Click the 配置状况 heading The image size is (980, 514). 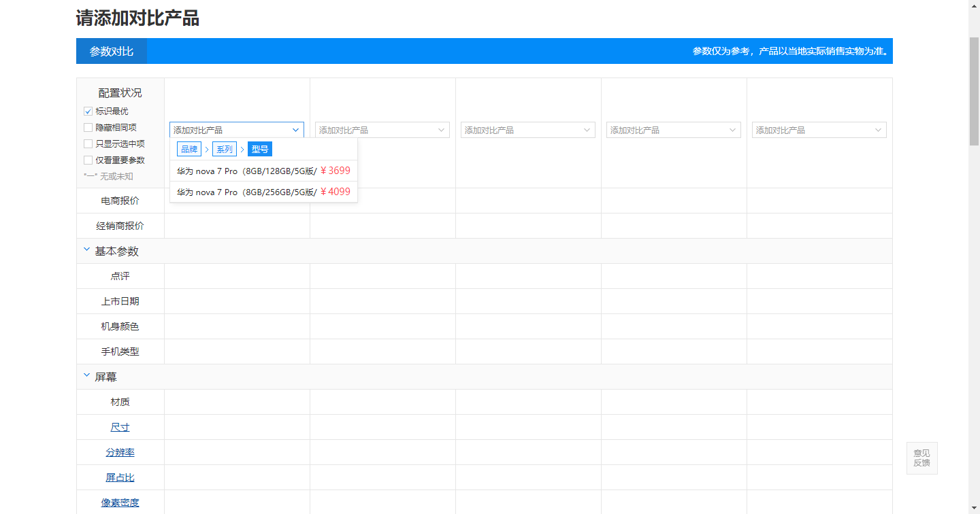120,93
